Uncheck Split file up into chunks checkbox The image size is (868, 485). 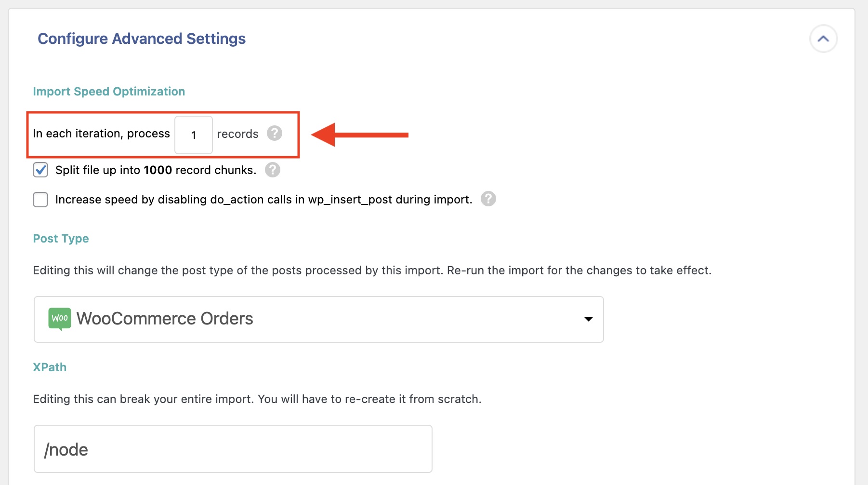(x=40, y=170)
